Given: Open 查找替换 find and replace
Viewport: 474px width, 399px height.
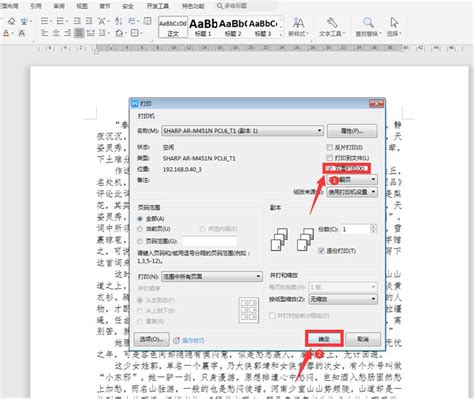Looking at the screenshot, I should tap(368, 27).
